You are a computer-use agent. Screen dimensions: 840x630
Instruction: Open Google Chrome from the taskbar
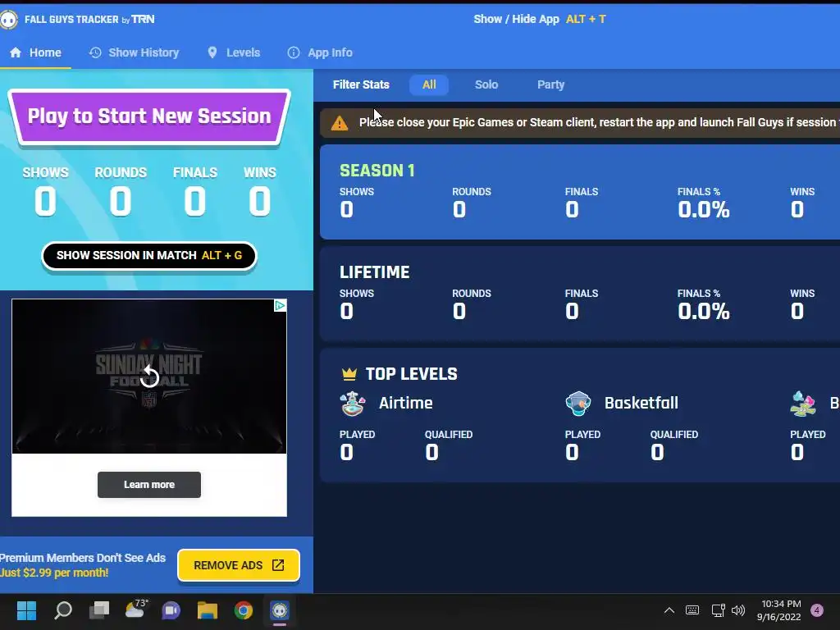(x=243, y=610)
